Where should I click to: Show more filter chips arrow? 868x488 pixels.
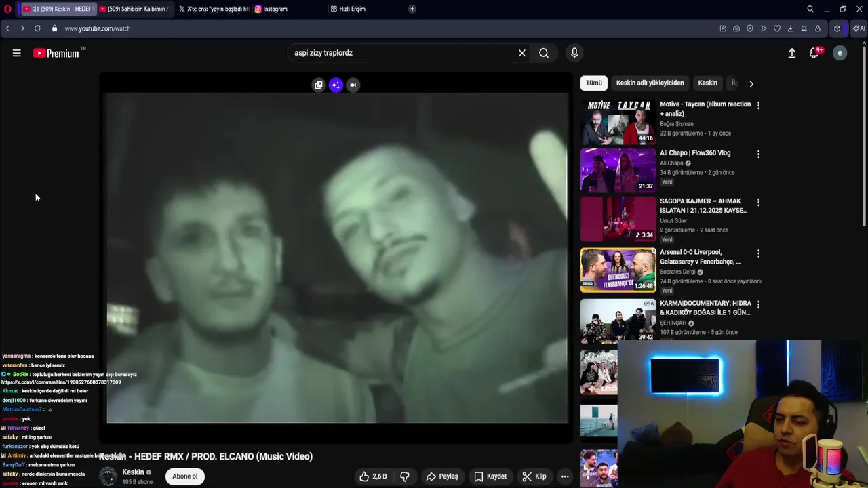pyautogui.click(x=751, y=83)
